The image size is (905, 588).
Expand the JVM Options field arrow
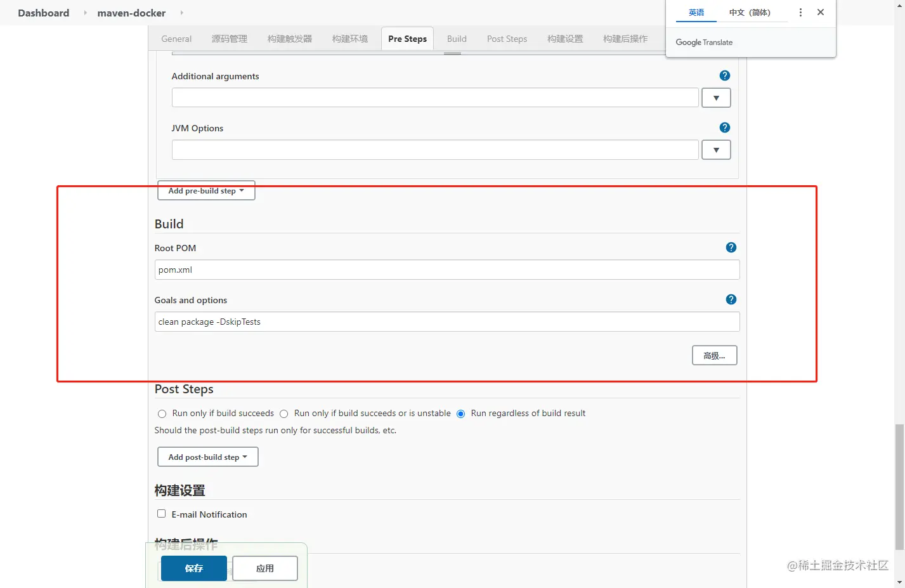[x=716, y=150]
